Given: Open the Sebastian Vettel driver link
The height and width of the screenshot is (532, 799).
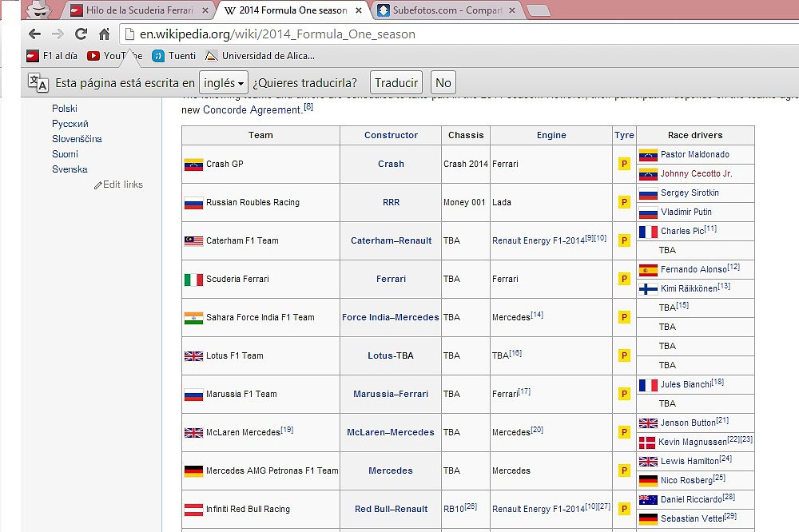Looking at the screenshot, I should pos(693,518).
